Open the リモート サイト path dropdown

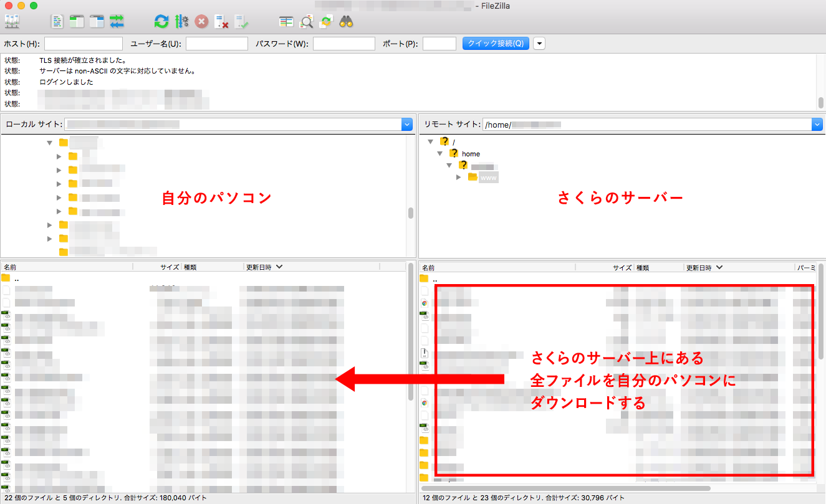coord(817,125)
